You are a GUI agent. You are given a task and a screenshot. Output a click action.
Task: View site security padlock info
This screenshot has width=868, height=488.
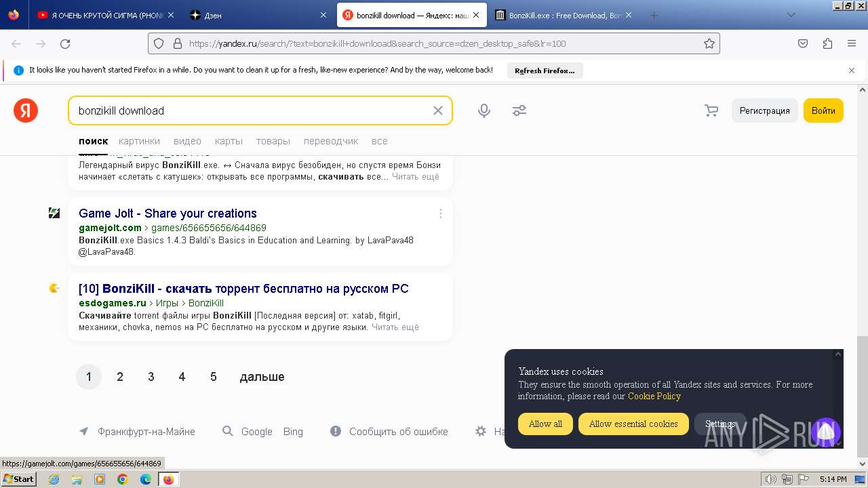coord(178,43)
